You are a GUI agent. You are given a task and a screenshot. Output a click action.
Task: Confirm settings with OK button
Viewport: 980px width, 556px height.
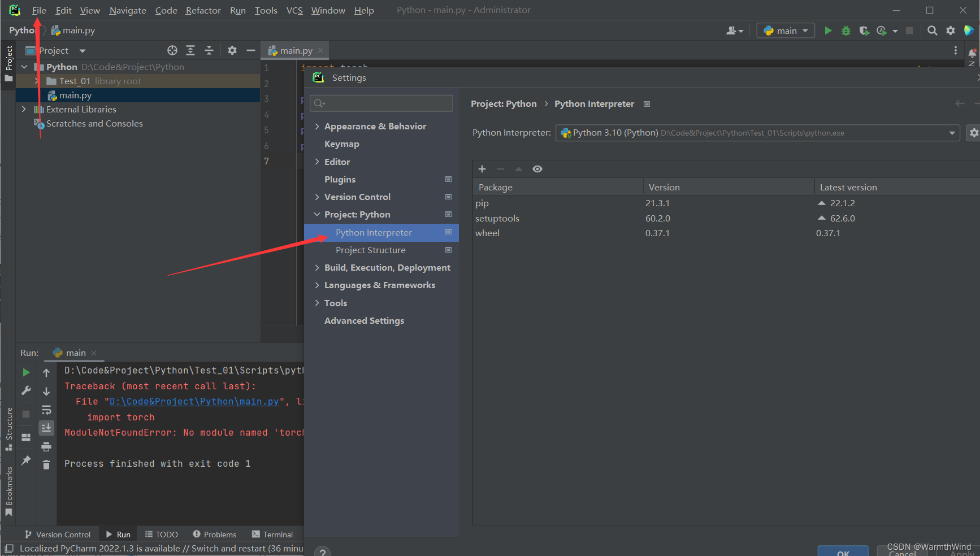843,552
